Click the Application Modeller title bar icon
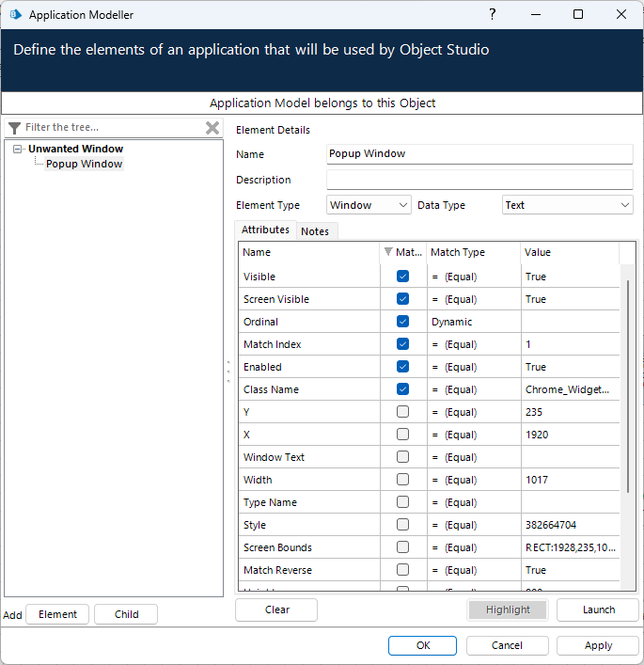This screenshot has height=665, width=644. pyautogui.click(x=15, y=15)
